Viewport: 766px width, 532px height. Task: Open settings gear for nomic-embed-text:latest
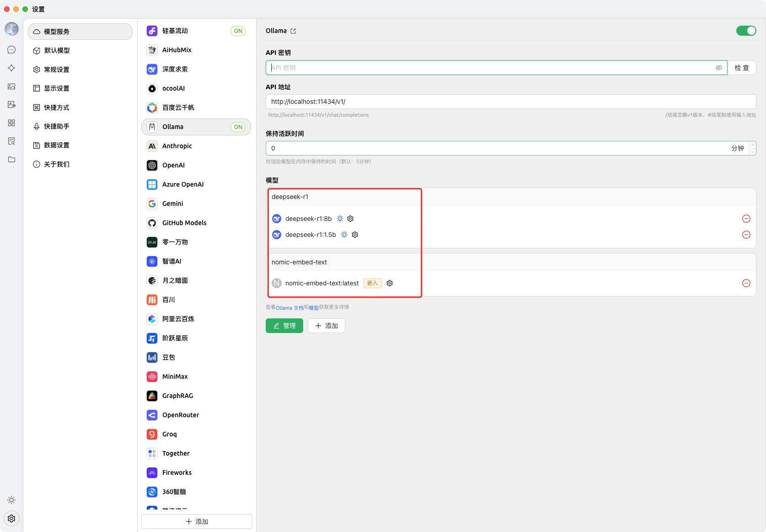[390, 283]
